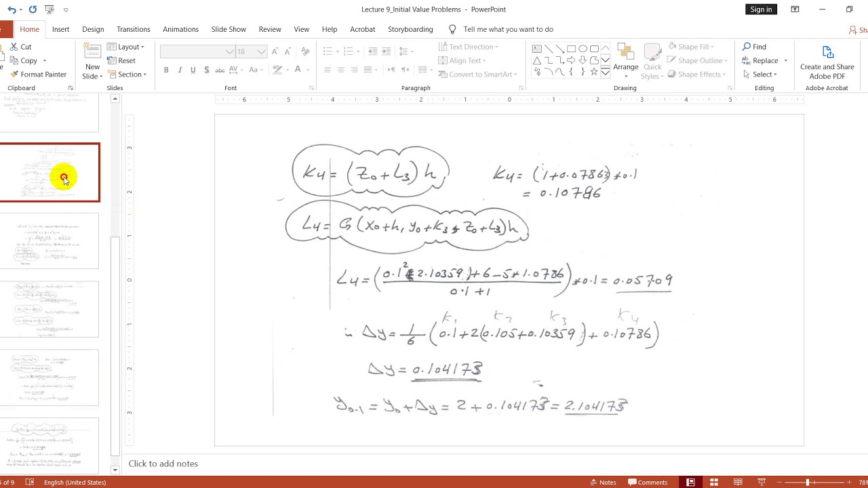The image size is (868, 488).
Task: Switch to the Storyboarding tab
Action: coord(410,29)
